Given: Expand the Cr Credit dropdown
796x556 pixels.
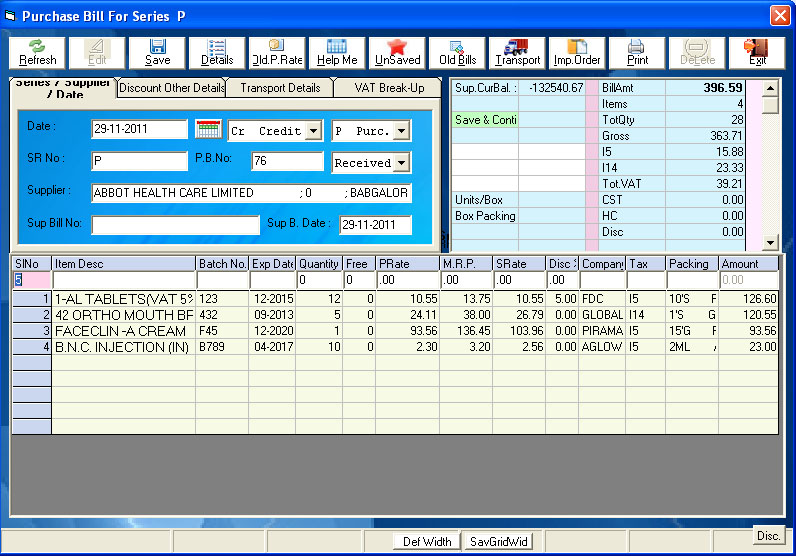Looking at the screenshot, I should (314, 130).
